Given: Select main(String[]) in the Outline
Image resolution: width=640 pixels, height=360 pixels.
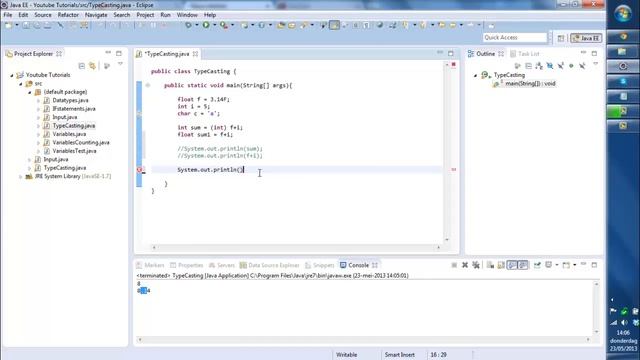Looking at the screenshot, I should (530, 84).
